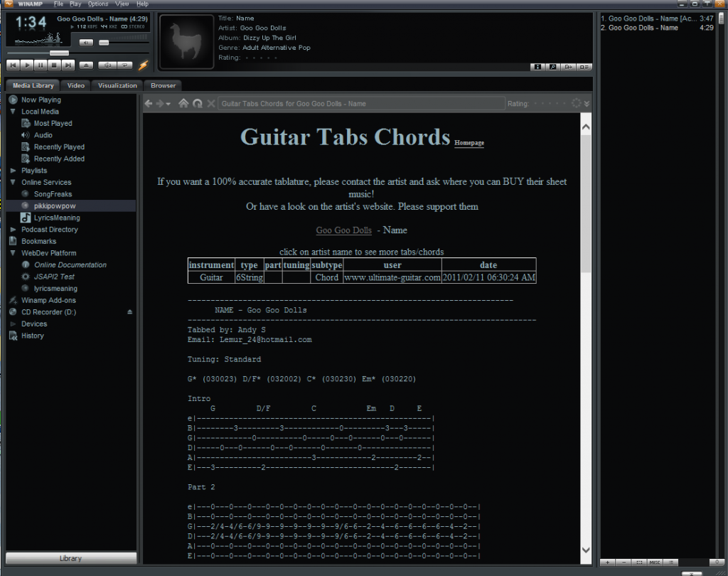This screenshot has width=728, height=576.
Task: Open Bookmarks in the library tree
Action: [x=38, y=242]
